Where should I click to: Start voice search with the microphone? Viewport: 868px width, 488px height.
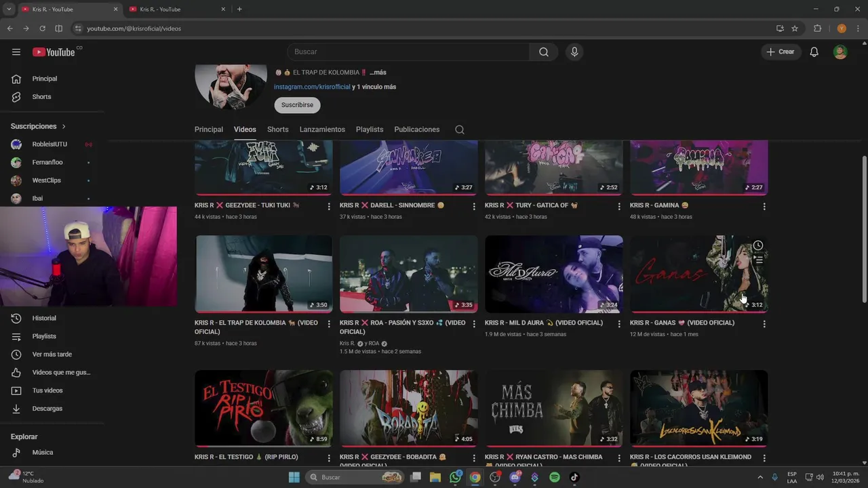[x=574, y=52]
